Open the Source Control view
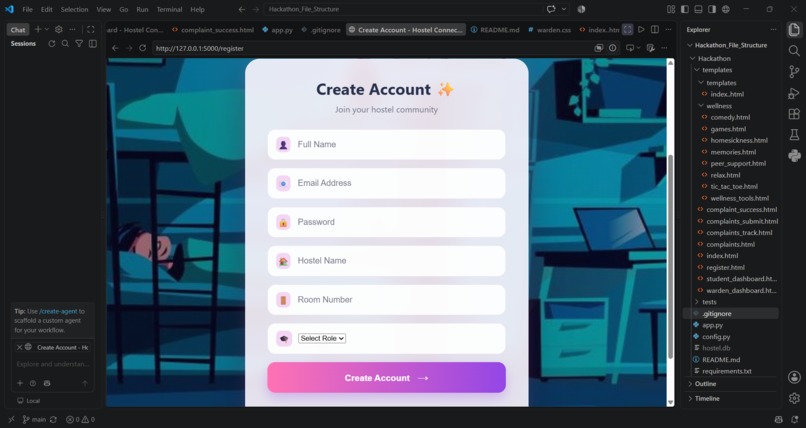 pyautogui.click(x=794, y=71)
